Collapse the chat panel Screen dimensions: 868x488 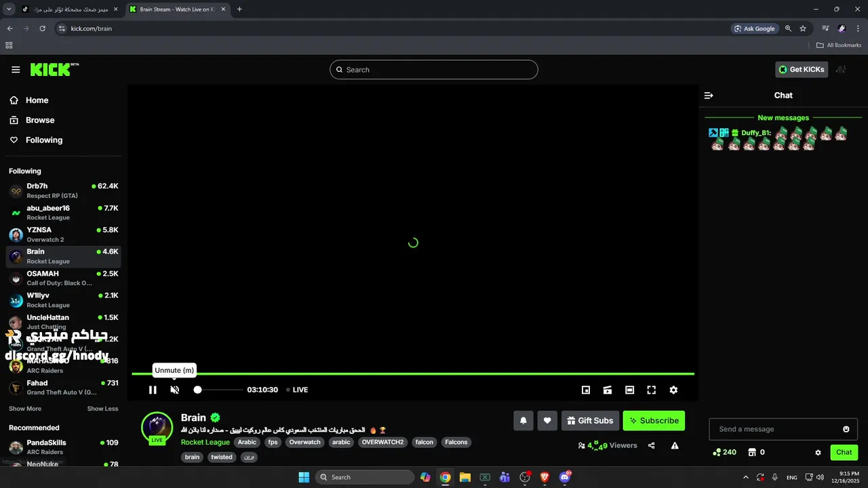click(x=709, y=96)
